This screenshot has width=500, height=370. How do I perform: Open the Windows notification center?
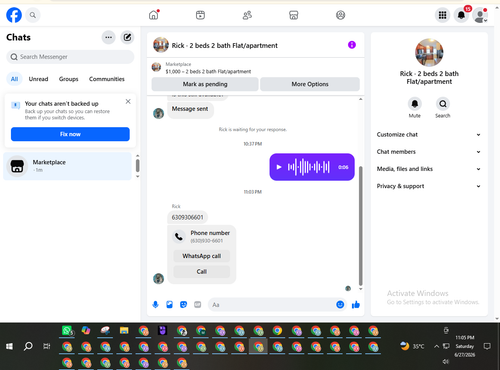[x=487, y=346]
